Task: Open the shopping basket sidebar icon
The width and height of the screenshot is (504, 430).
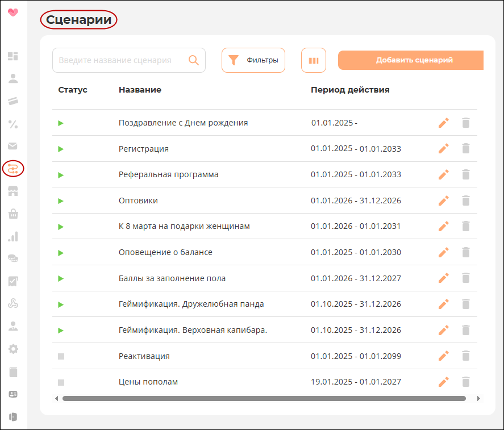Action: click(13, 214)
